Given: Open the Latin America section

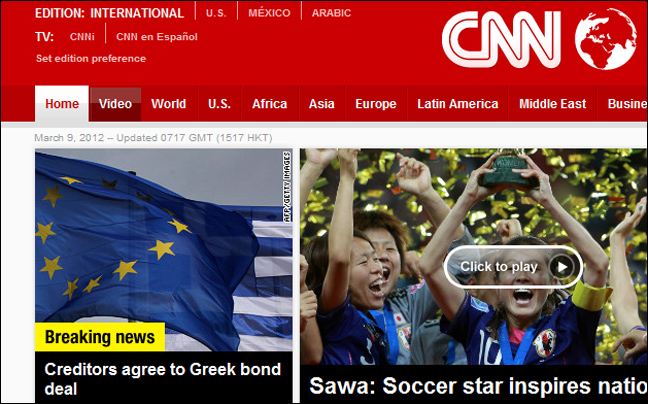Looking at the screenshot, I should pyautogui.click(x=457, y=104).
